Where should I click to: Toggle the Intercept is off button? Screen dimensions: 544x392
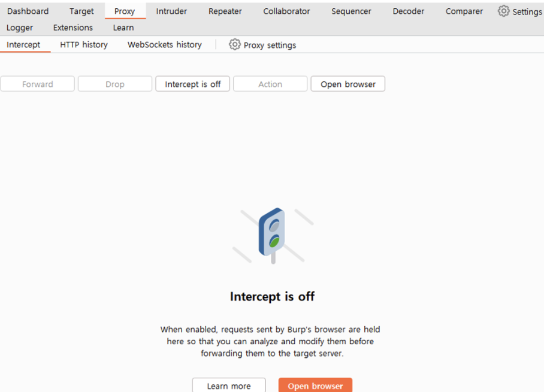pyautogui.click(x=192, y=84)
